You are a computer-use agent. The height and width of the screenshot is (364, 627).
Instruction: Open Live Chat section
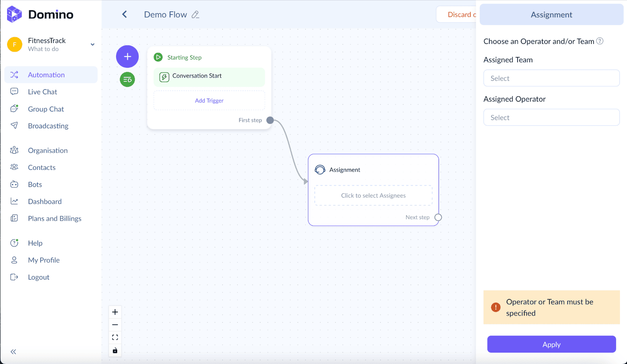(42, 92)
